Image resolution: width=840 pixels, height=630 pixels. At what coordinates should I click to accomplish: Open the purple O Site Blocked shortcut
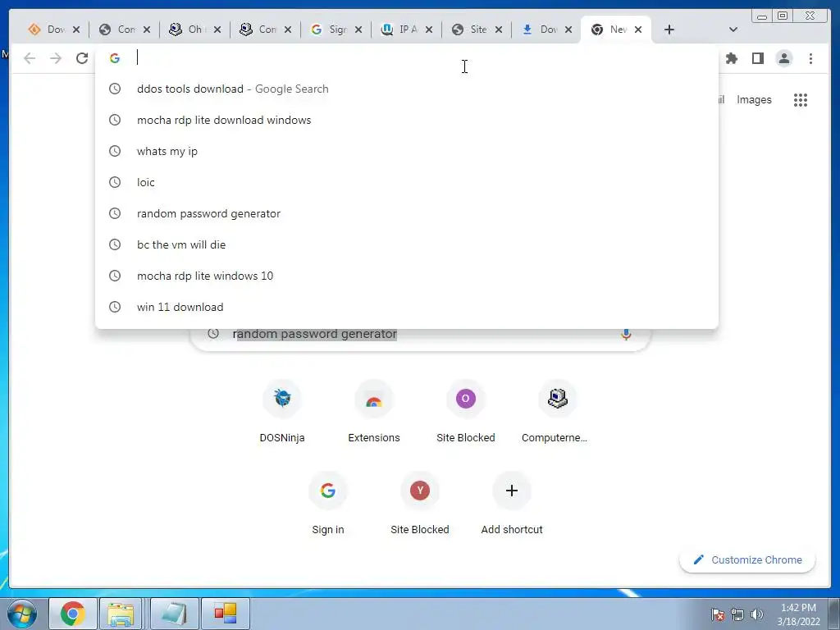(466, 412)
